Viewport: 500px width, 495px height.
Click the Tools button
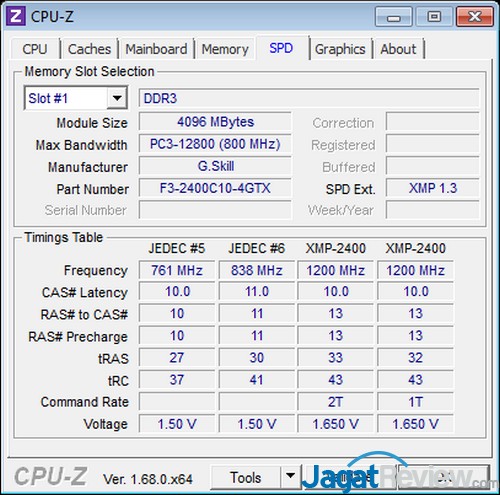tap(246, 478)
